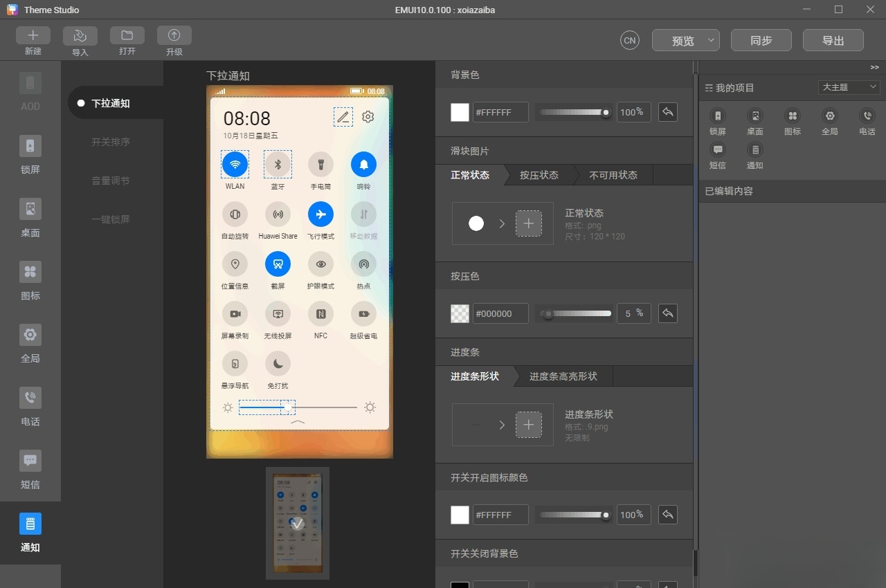
Task: Toggle the 飞行模式 airplane mode switch
Action: 321,214
